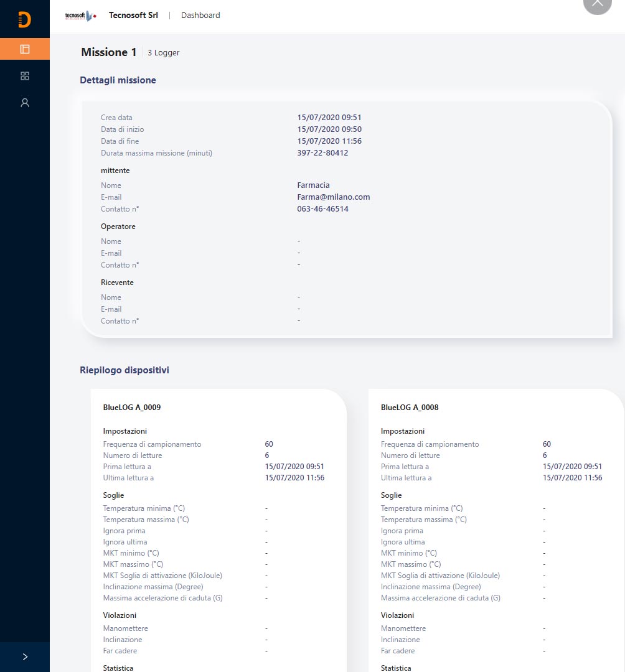The width and height of the screenshot is (625, 672).
Task: Open the highlighted dashboard layout sidebar icon
Action: [25, 49]
